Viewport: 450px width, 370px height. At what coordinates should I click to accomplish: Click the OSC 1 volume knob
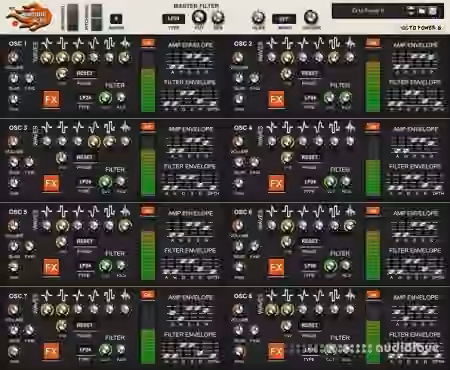pos(13,58)
